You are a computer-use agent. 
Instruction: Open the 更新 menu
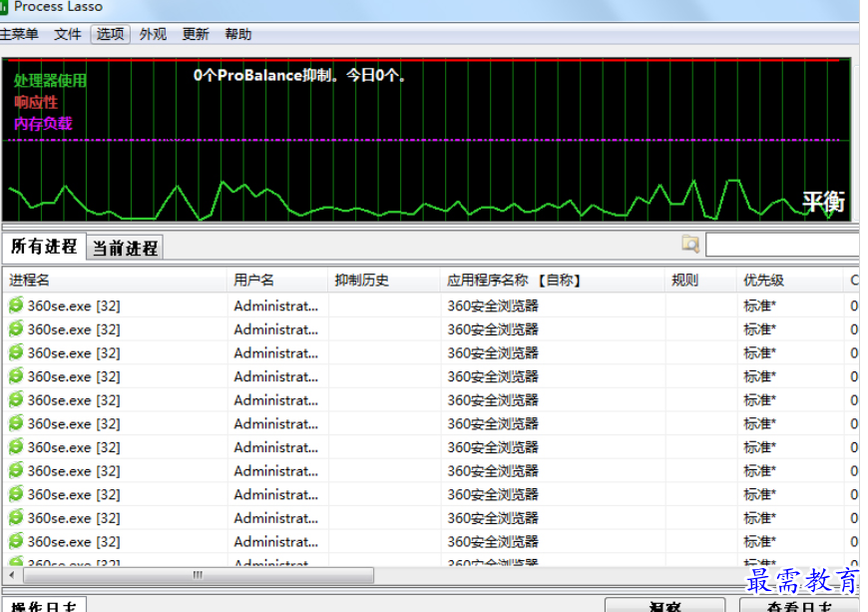(196, 34)
